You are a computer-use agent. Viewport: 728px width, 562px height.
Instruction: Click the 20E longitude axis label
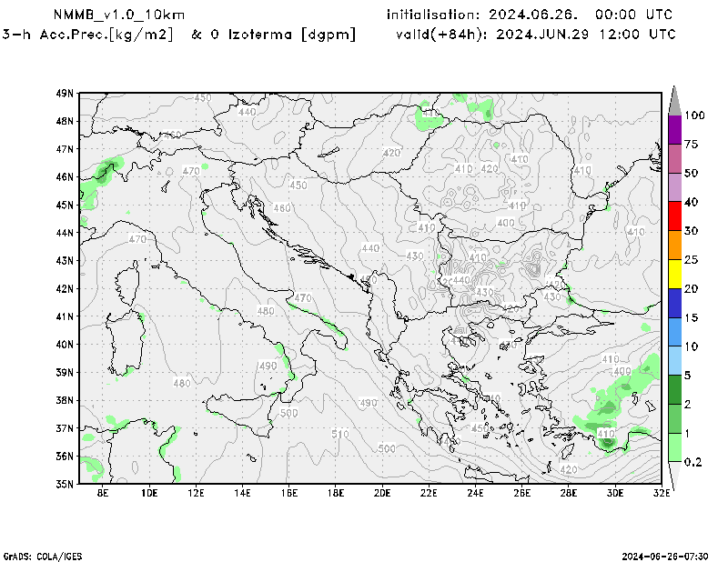click(x=382, y=493)
